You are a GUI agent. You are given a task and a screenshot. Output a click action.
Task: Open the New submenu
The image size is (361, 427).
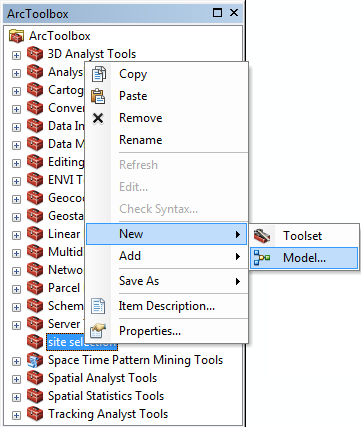click(x=167, y=234)
